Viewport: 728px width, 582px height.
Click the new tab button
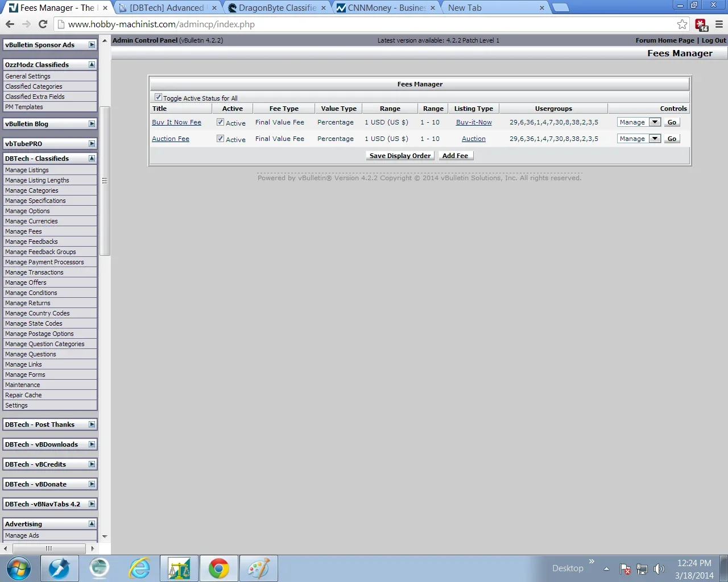(560, 8)
